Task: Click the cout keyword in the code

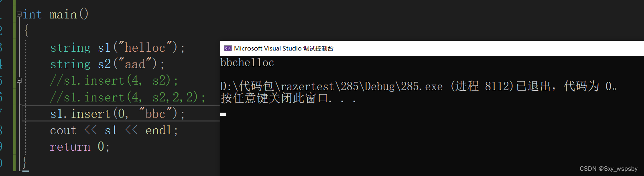Action: [x=63, y=130]
